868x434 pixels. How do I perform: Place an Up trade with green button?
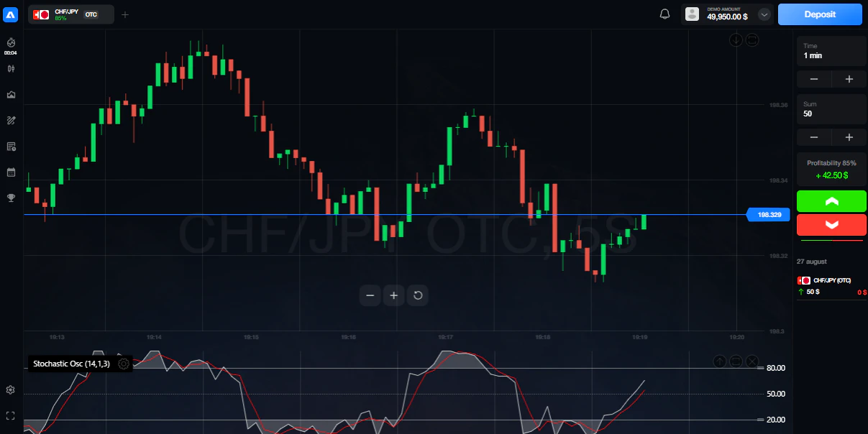coord(831,201)
